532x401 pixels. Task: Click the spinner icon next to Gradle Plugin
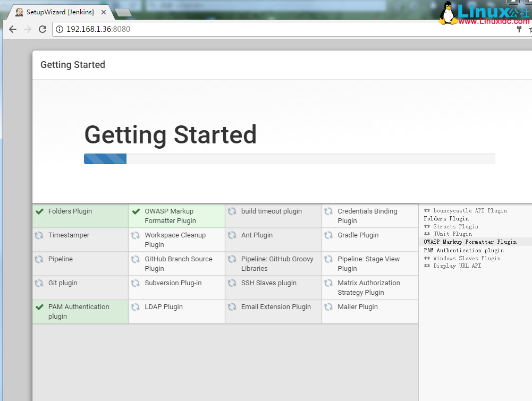pos(329,235)
